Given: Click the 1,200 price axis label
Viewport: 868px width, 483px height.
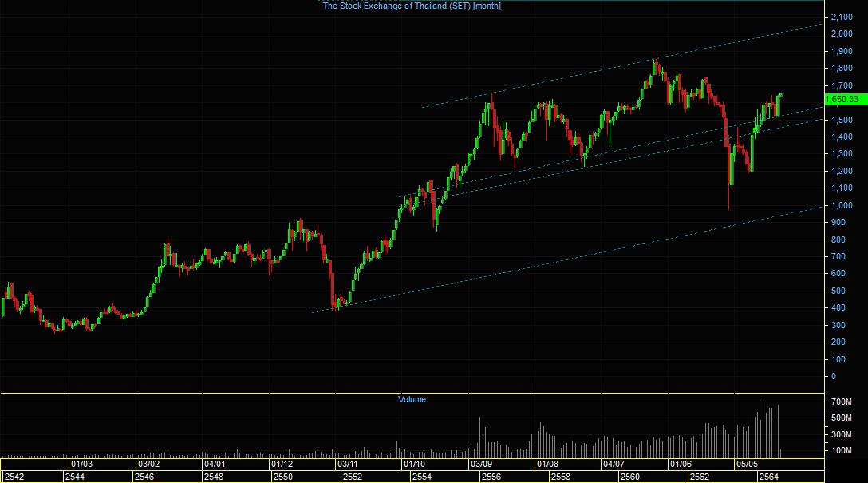Looking at the screenshot, I should (842, 171).
